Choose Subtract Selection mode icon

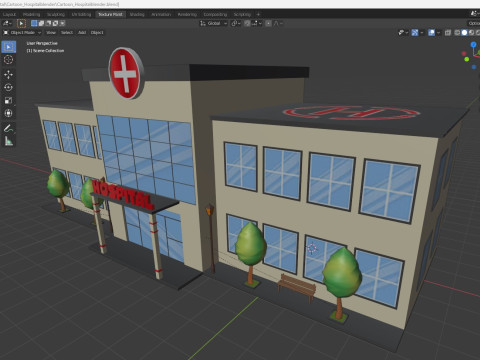48,23
